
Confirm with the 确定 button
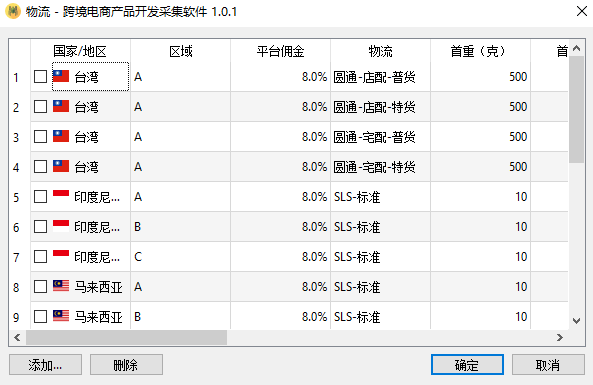(x=467, y=365)
